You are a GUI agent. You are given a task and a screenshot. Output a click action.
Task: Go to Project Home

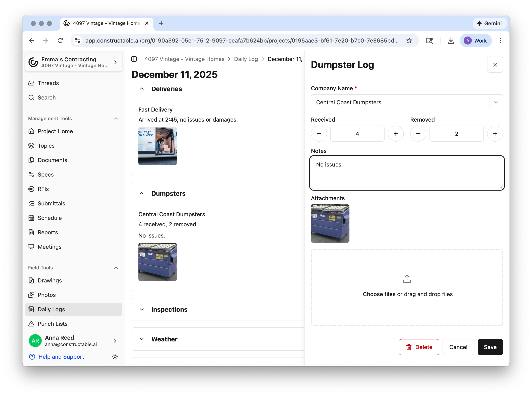[x=74, y=131]
